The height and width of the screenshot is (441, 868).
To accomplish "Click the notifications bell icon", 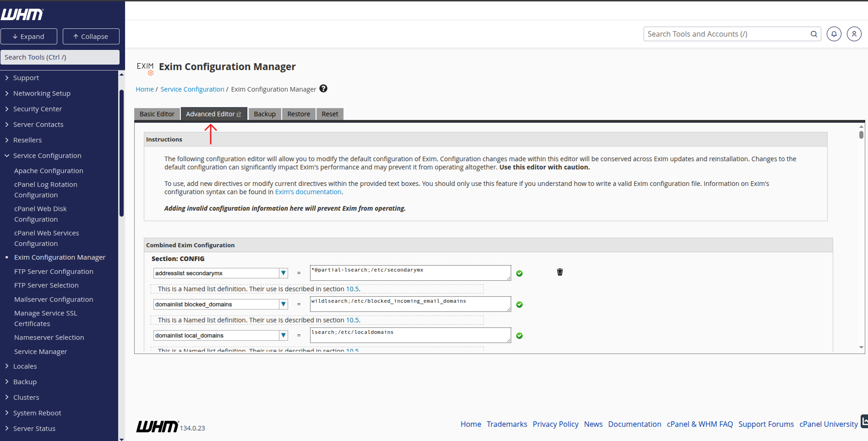I will pyautogui.click(x=834, y=34).
